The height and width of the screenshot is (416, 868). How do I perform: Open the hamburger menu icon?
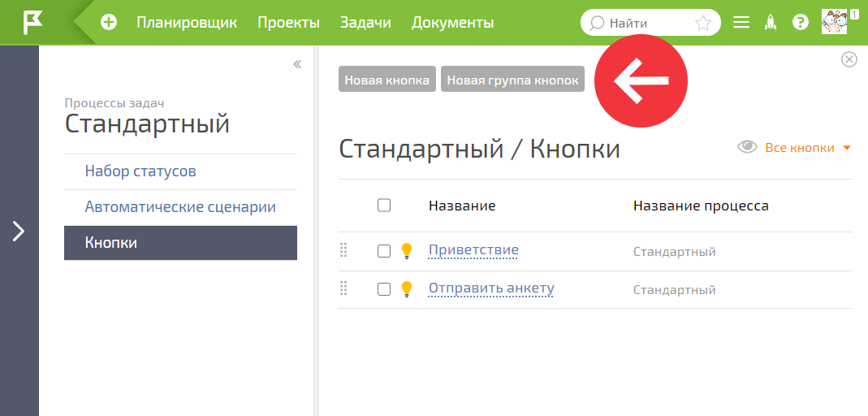point(741,23)
